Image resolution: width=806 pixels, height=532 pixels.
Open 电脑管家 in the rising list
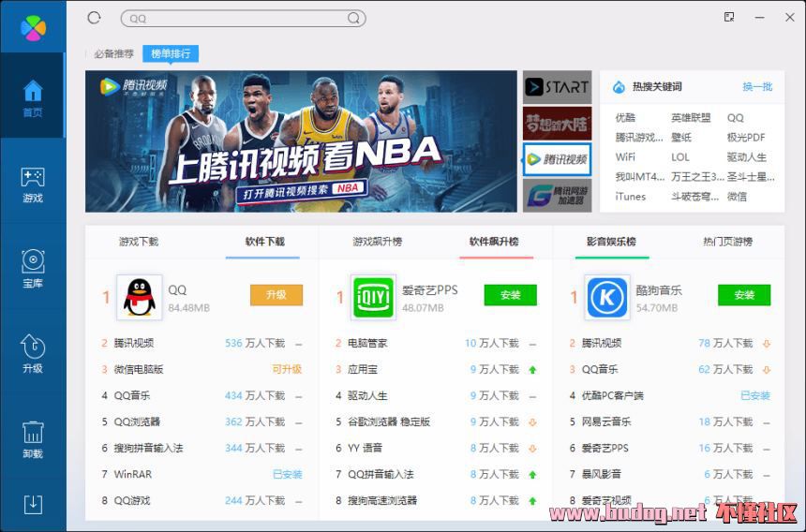click(x=367, y=343)
